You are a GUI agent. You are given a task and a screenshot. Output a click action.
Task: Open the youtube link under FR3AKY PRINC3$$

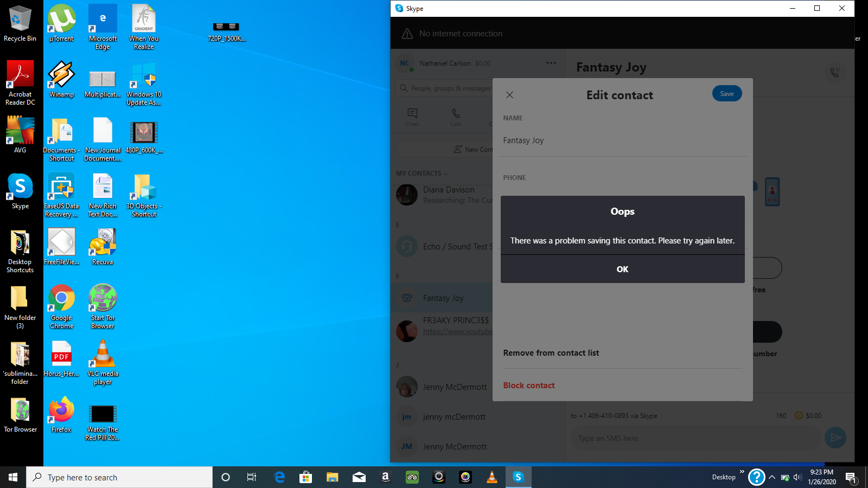point(458,331)
